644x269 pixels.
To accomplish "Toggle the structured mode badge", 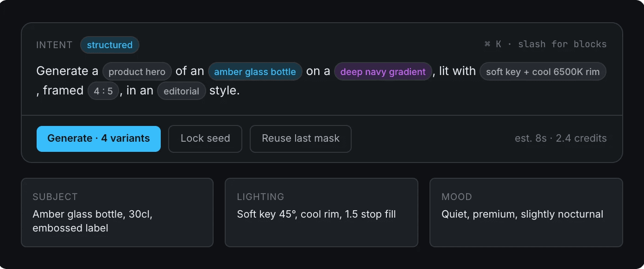I will click(x=110, y=45).
